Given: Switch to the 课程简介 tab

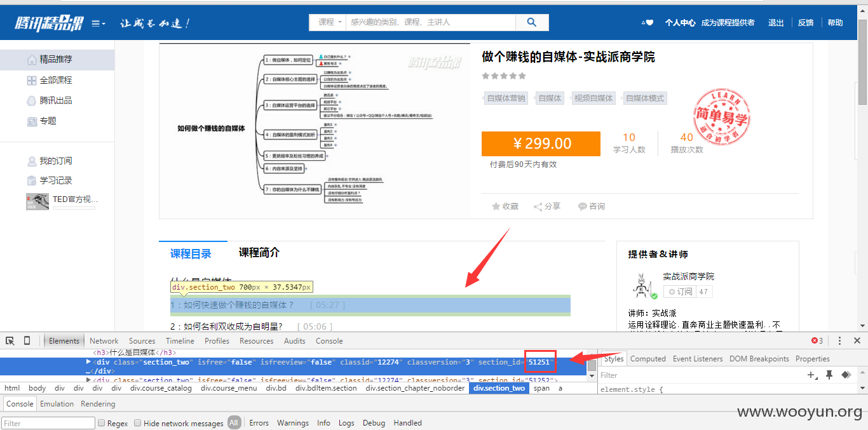Looking at the screenshot, I should [259, 252].
